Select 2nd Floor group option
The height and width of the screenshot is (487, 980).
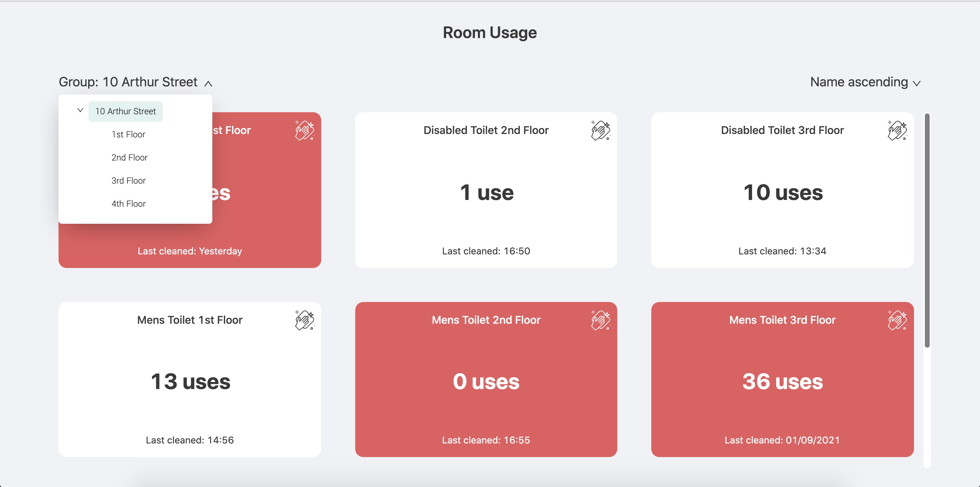pyautogui.click(x=129, y=158)
